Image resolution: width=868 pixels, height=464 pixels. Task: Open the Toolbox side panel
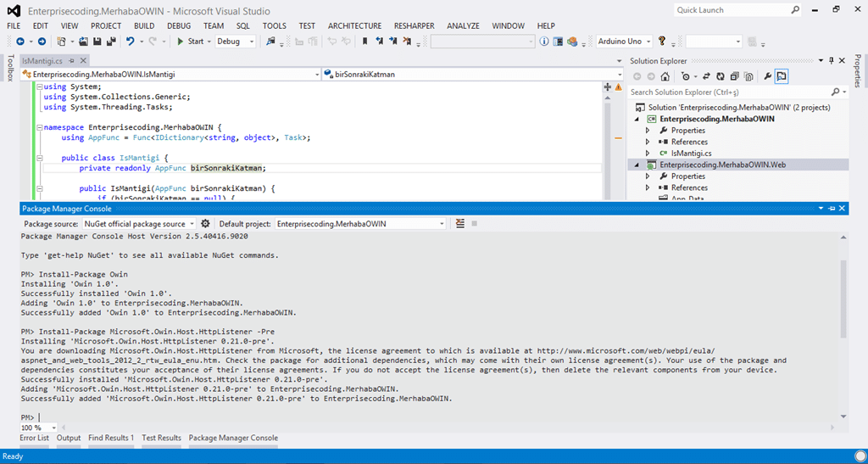click(9, 68)
